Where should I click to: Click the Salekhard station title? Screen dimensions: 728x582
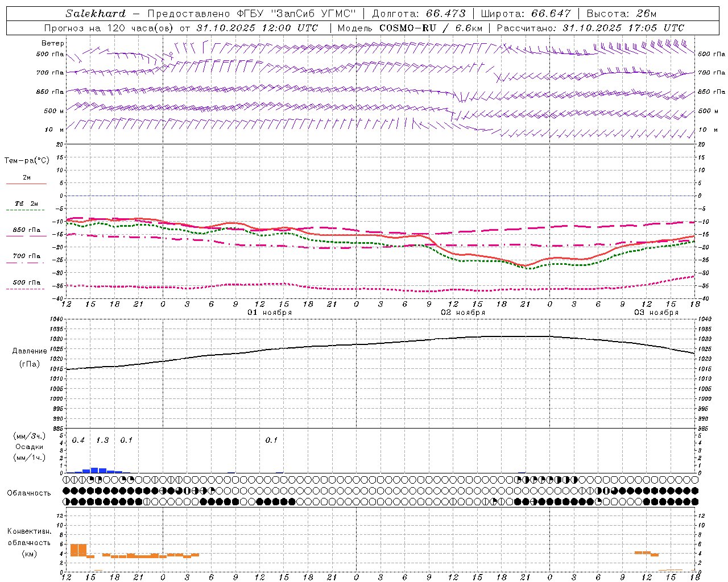pos(96,14)
